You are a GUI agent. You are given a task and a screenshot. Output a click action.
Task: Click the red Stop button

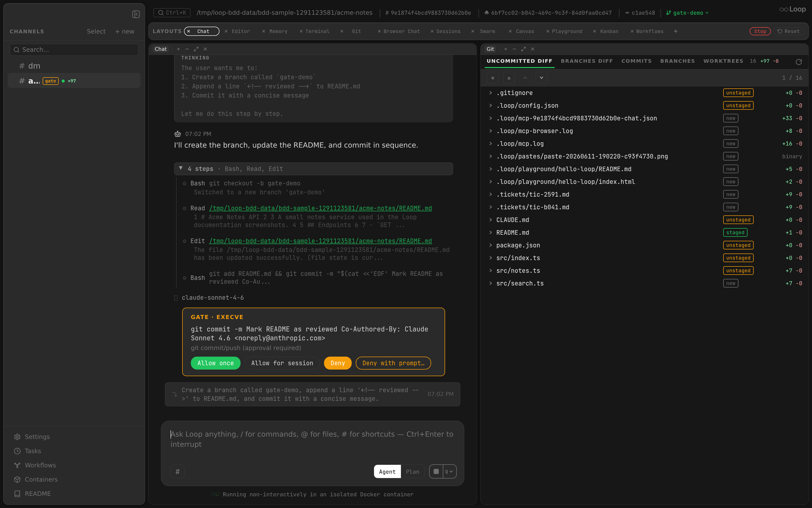point(760,31)
